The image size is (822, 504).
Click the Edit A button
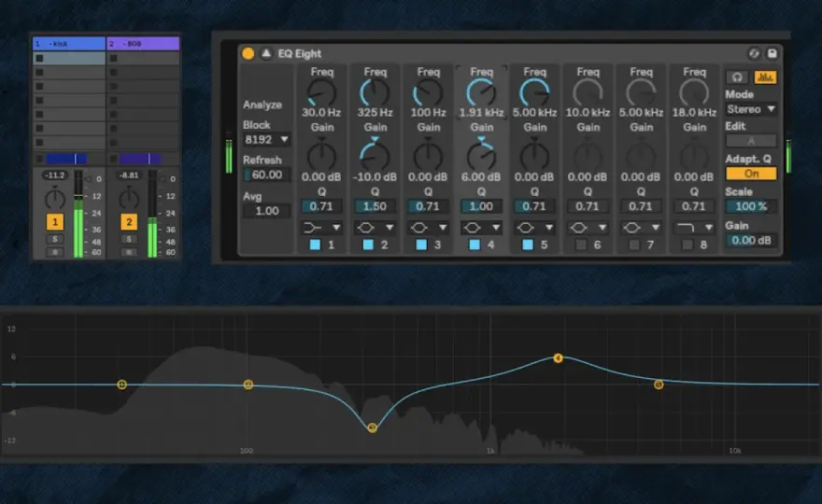click(x=751, y=141)
